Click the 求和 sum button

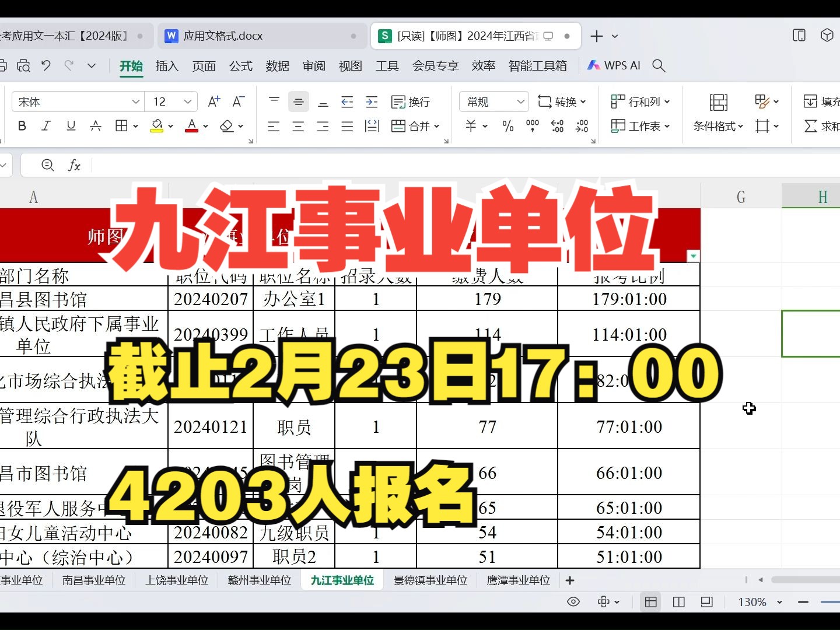tap(822, 126)
